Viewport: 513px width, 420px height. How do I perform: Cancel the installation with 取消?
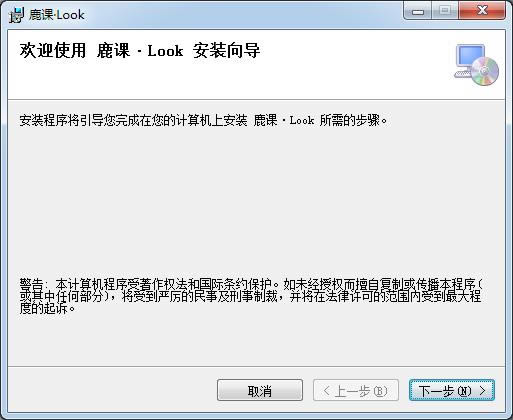pyautogui.click(x=260, y=390)
